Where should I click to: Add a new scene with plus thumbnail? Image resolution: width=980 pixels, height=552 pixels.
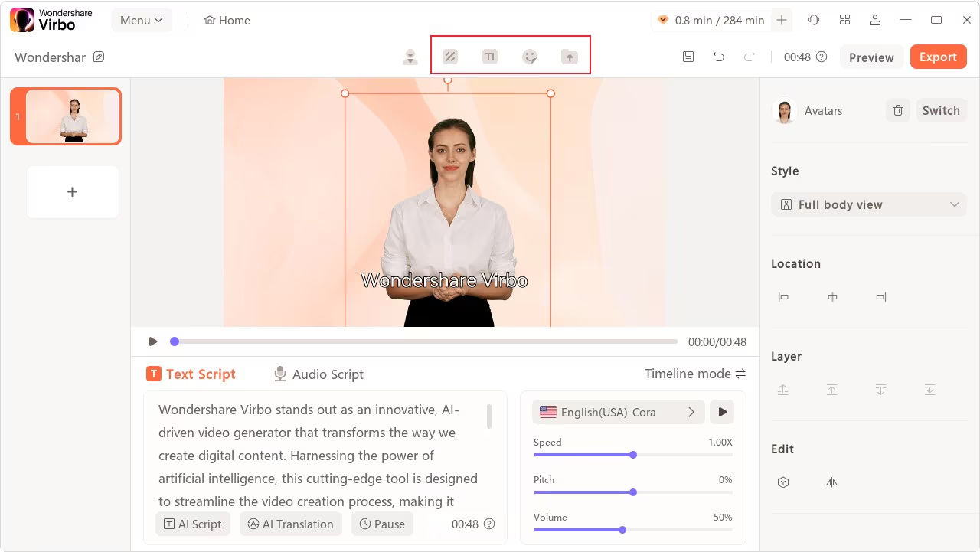coord(73,192)
